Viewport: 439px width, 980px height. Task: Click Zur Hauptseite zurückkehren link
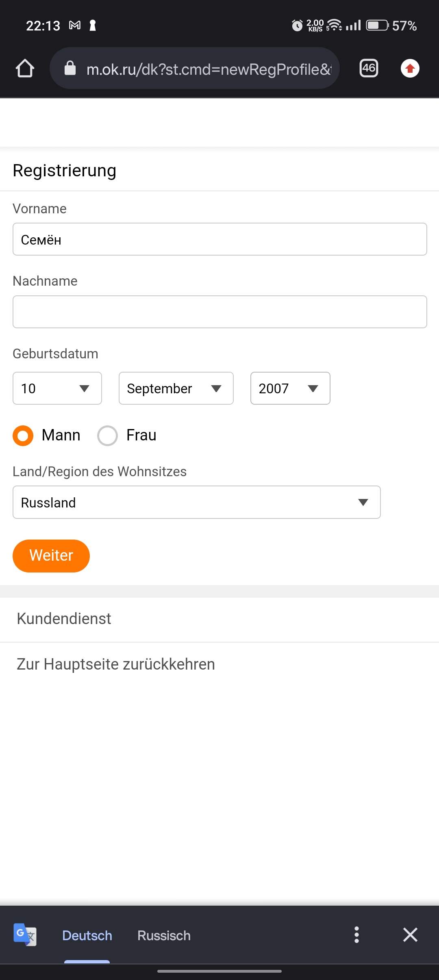click(x=116, y=664)
